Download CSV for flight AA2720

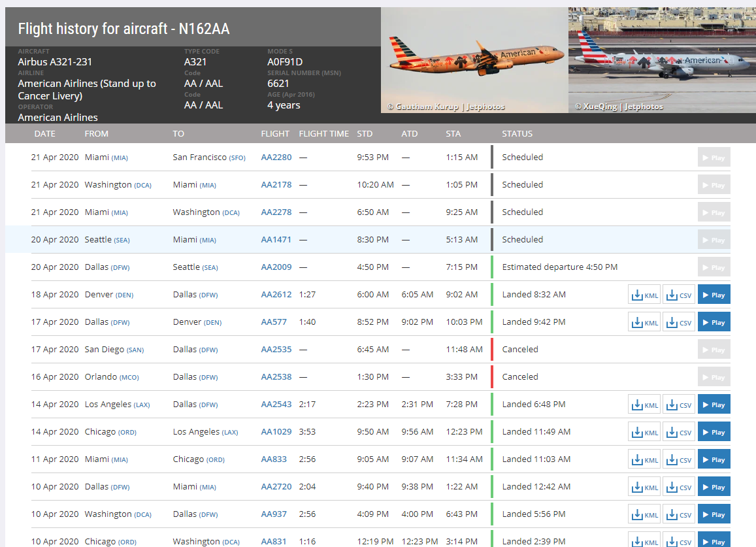[679, 487]
